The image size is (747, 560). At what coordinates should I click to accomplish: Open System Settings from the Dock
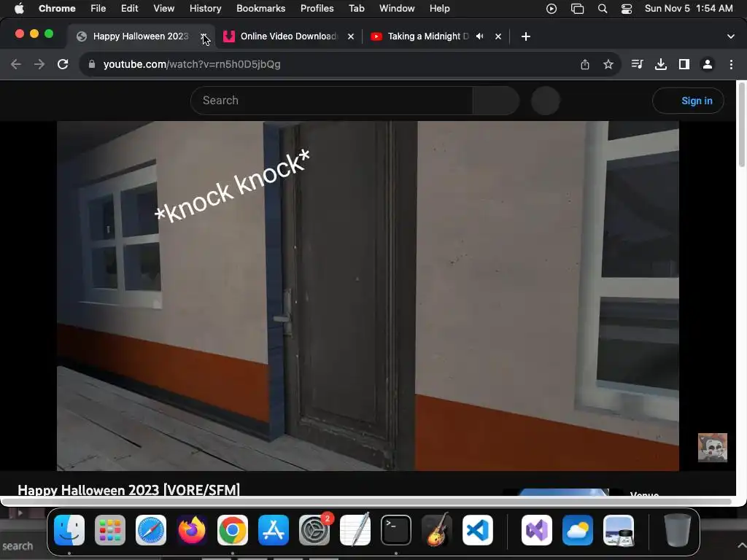(314, 530)
